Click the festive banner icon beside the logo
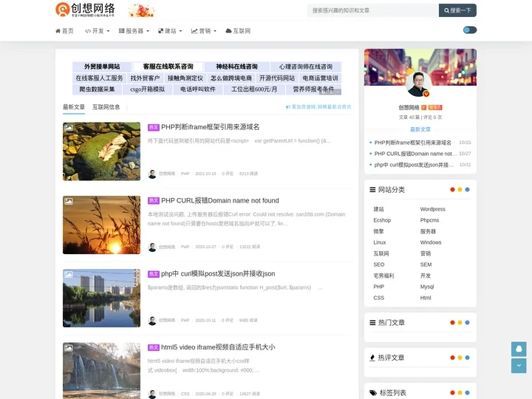The height and width of the screenshot is (399, 532). tap(141, 10)
